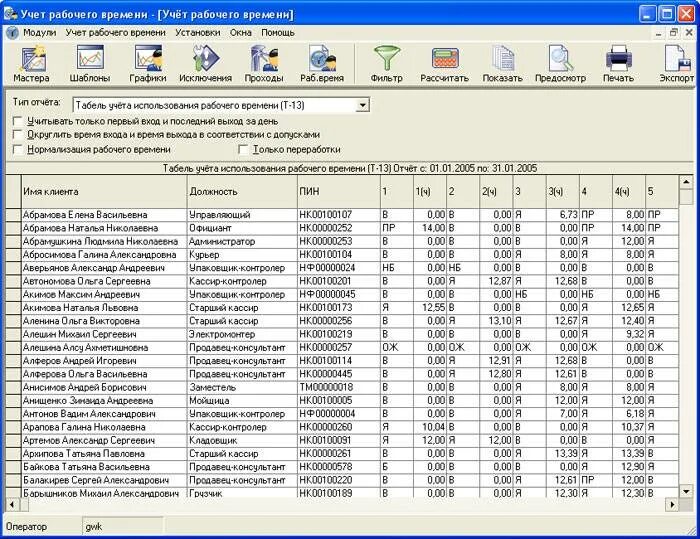Open the Помощь menu

tap(278, 33)
